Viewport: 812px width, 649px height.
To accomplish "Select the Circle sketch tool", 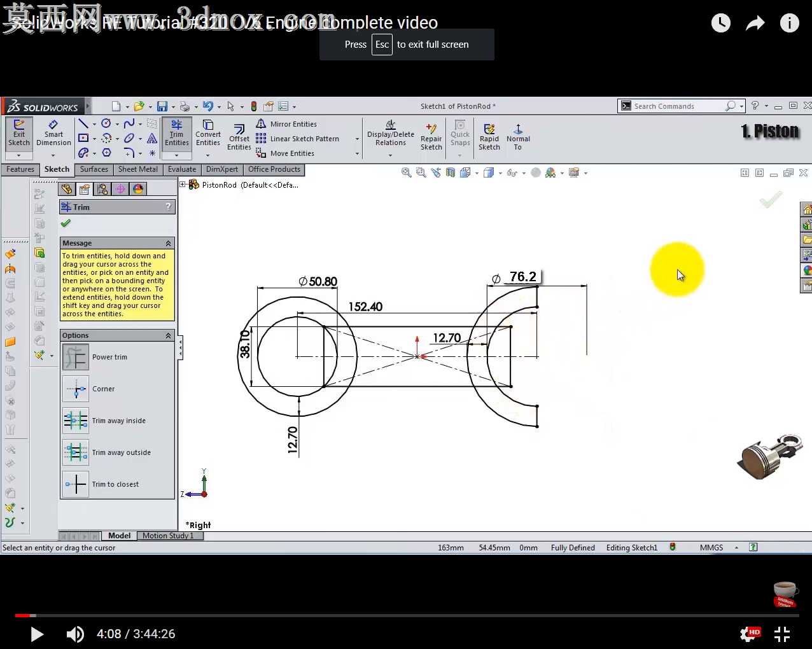I will click(106, 123).
